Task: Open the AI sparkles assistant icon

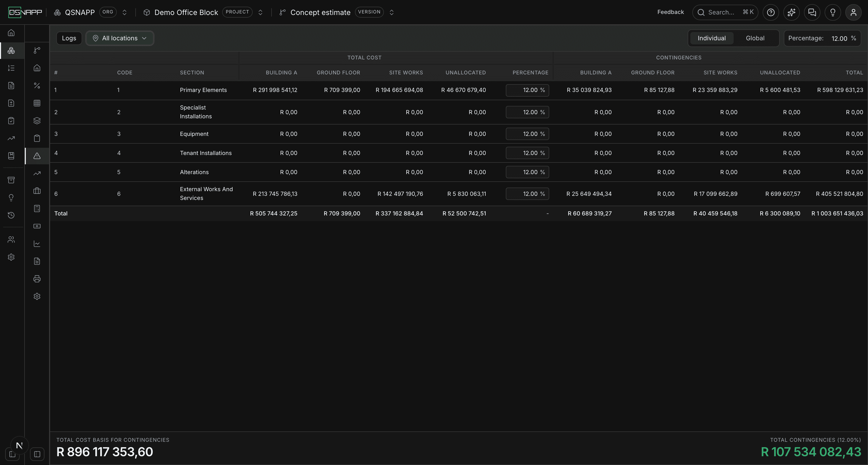Action: click(792, 12)
